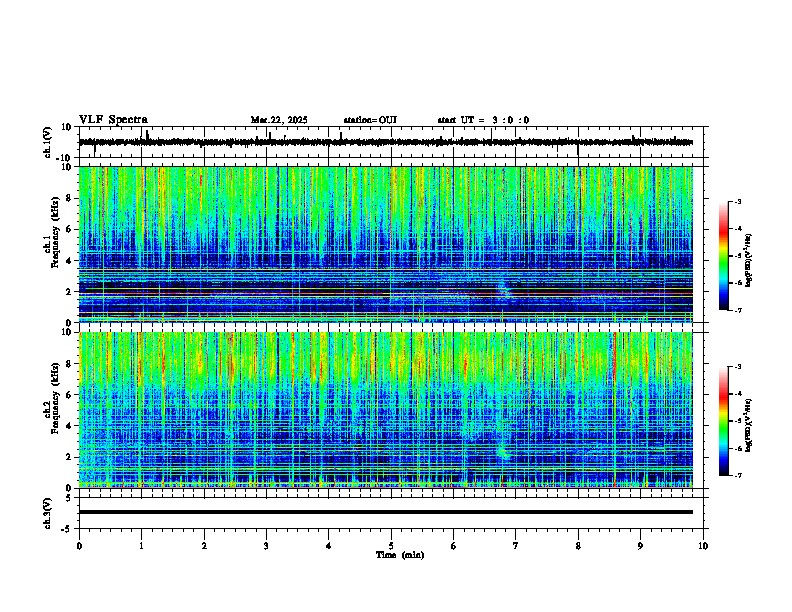Click the time axis tick label "1"
Viewport: 792px width, 612px height.
[141, 546]
